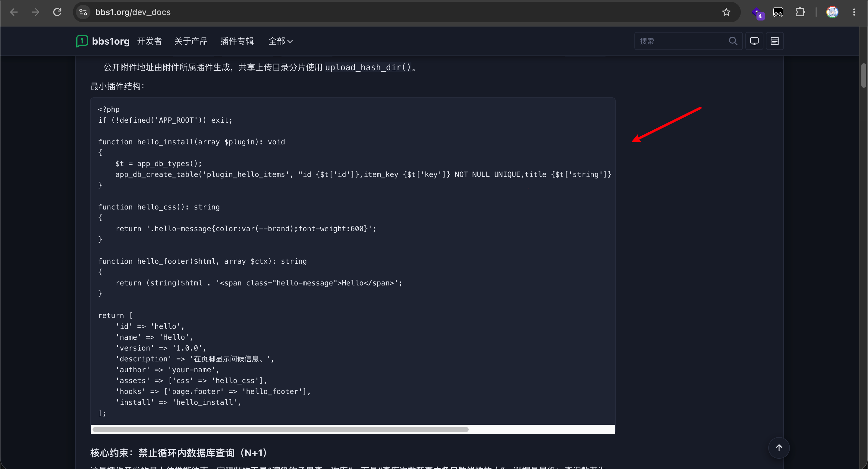
Task: Click the browser back arrow
Action: pos(14,12)
